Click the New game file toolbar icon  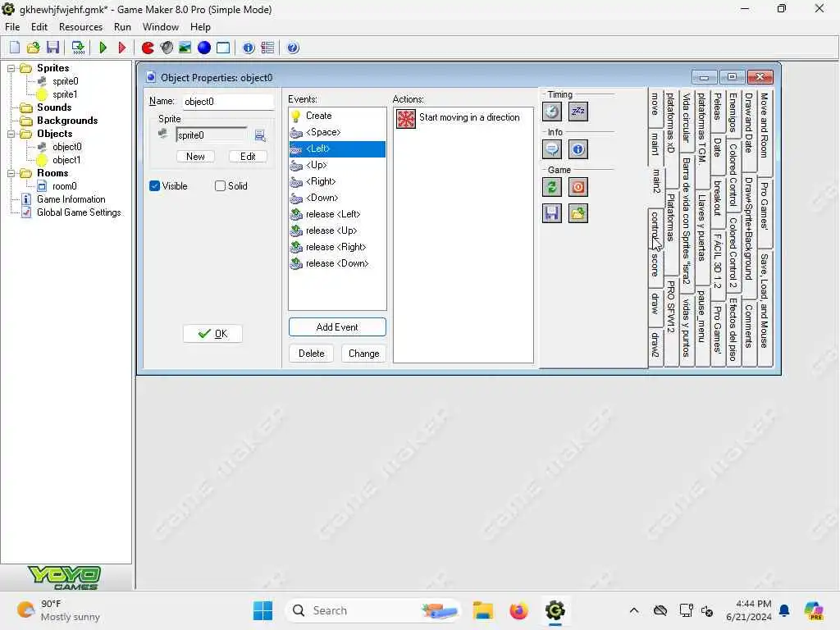(15, 48)
